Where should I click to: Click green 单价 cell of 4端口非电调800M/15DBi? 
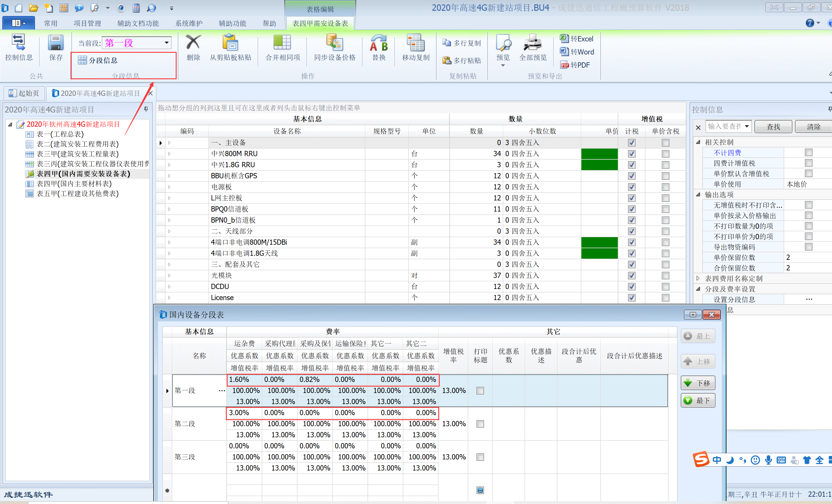pos(599,242)
